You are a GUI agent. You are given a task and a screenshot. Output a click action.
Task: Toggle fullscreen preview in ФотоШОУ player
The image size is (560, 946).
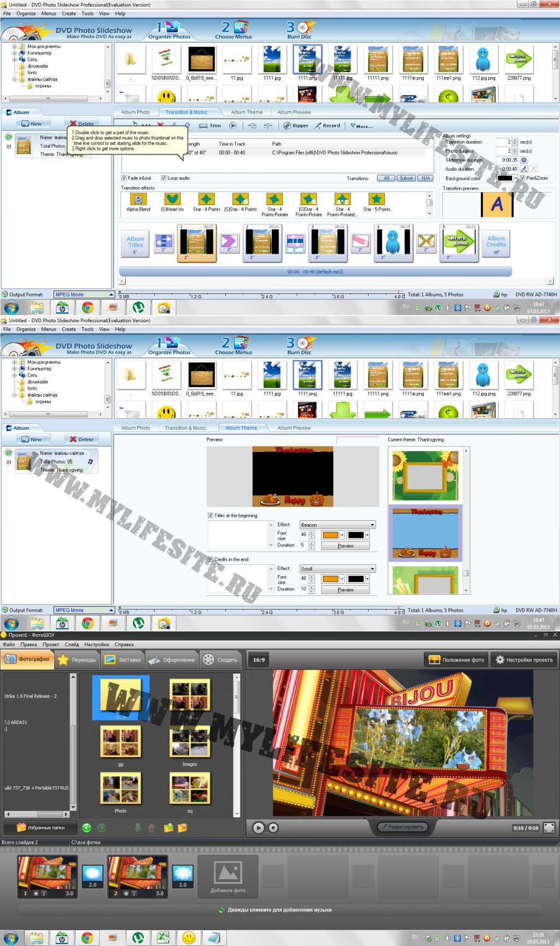[549, 828]
